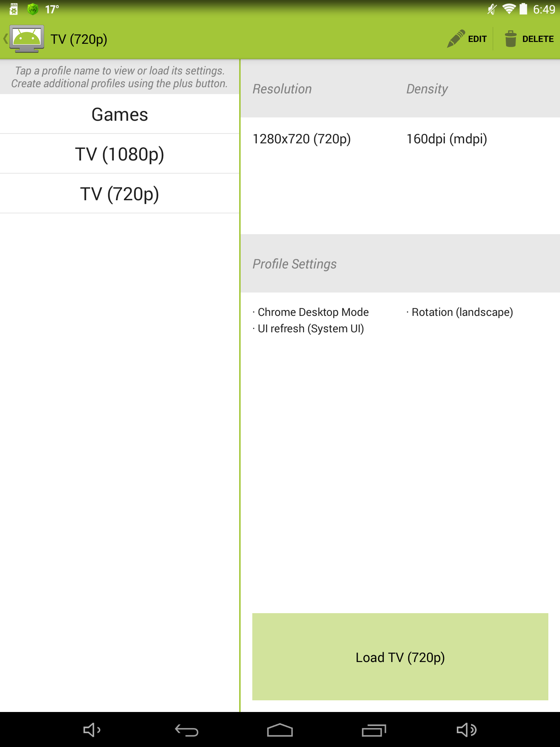Tap the Back navigation arrow
The height and width of the screenshot is (747, 560).
186,730
